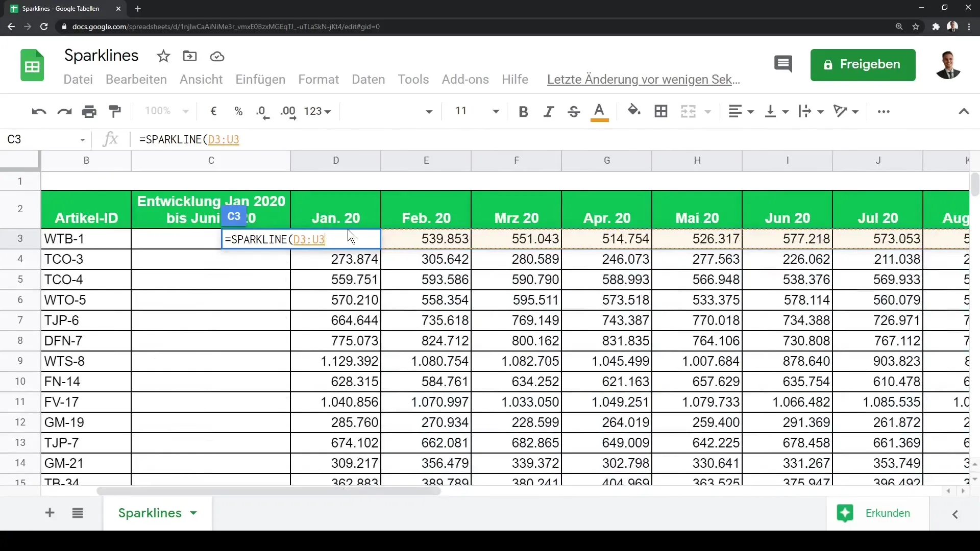Open Letzte Änderung version history link
Screen dimensions: 980x551
coord(644,80)
